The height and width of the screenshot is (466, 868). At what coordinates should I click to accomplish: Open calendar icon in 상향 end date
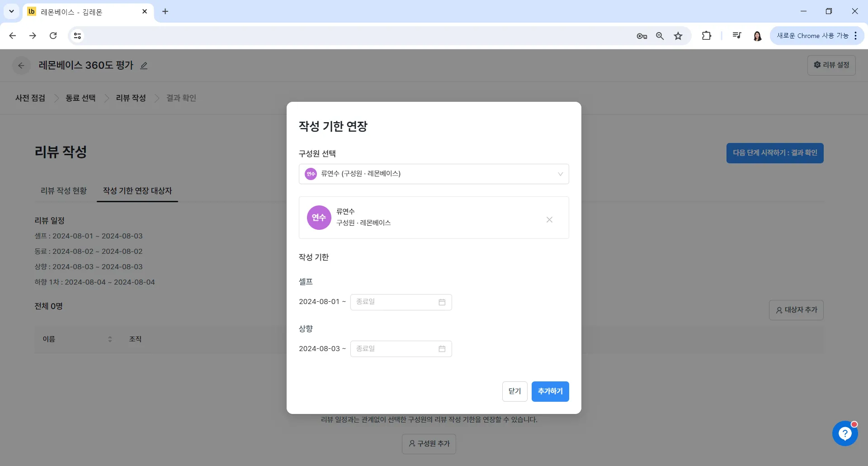coord(442,349)
